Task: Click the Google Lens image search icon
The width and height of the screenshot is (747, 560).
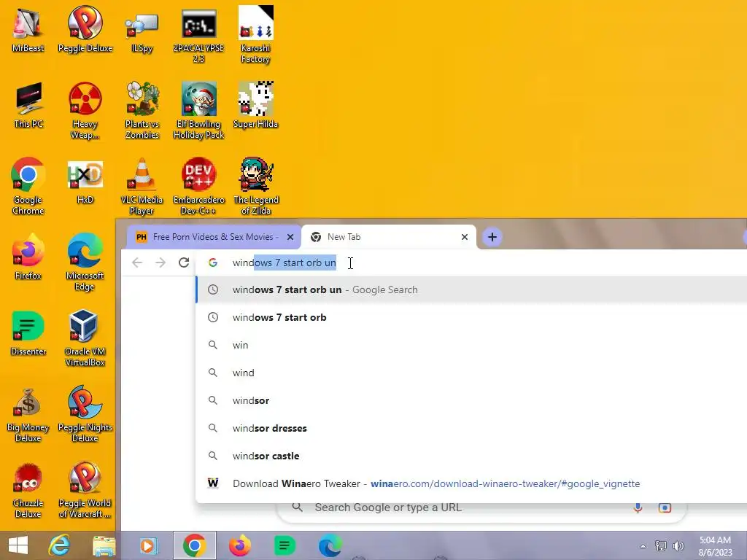Action: coord(665,507)
